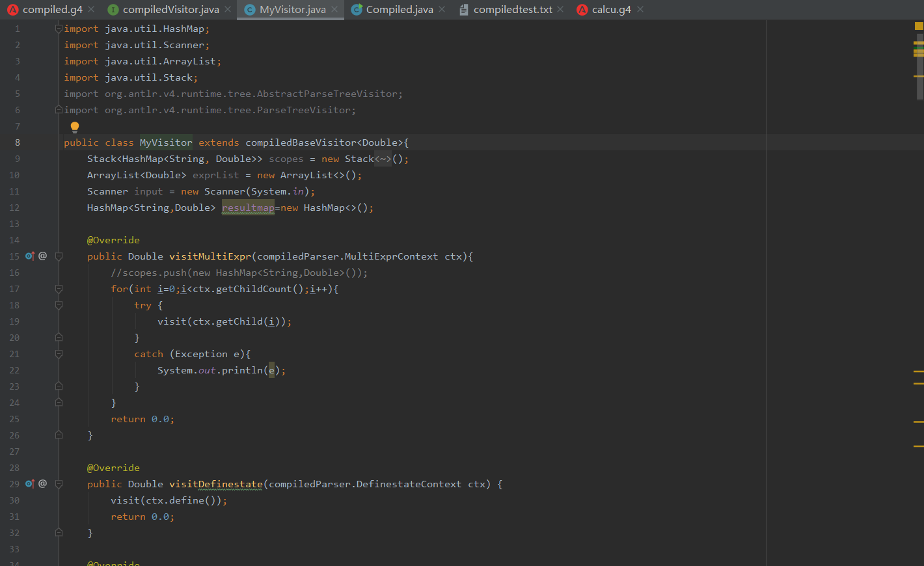The height and width of the screenshot is (566, 924).
Task: Fold the catch block at line 21
Action: pyautogui.click(x=59, y=354)
